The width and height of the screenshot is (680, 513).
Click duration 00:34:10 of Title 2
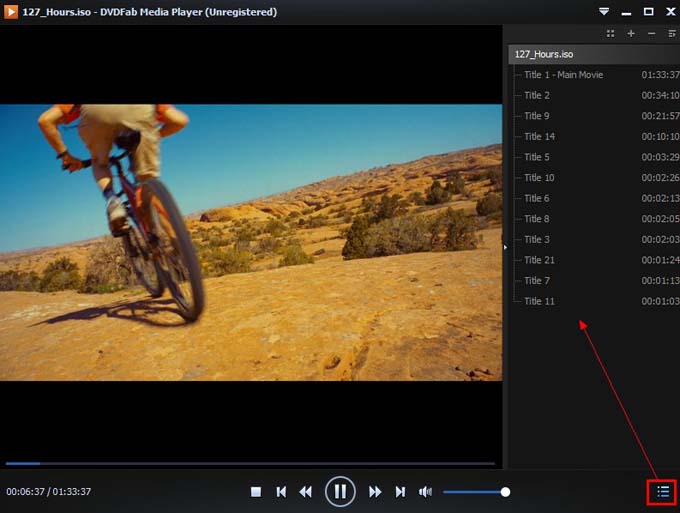pos(660,95)
